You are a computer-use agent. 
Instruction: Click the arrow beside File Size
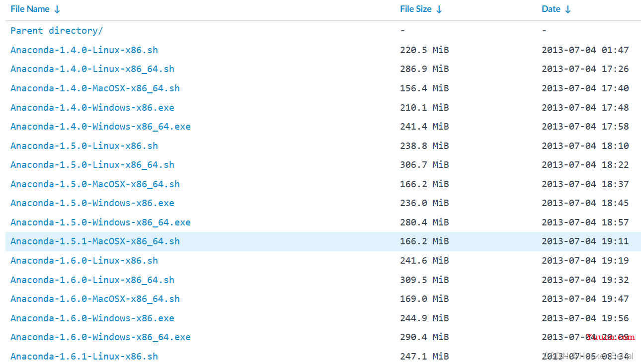click(x=439, y=9)
